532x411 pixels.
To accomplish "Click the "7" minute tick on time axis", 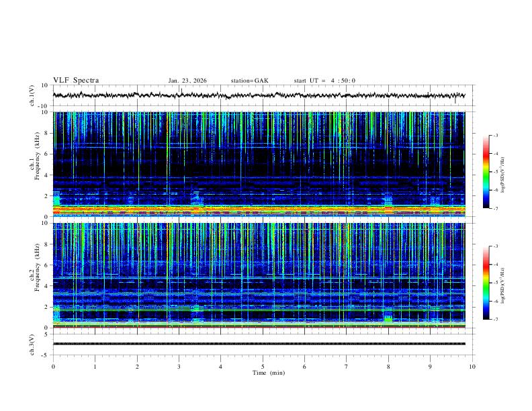I will pyautogui.click(x=347, y=367).
